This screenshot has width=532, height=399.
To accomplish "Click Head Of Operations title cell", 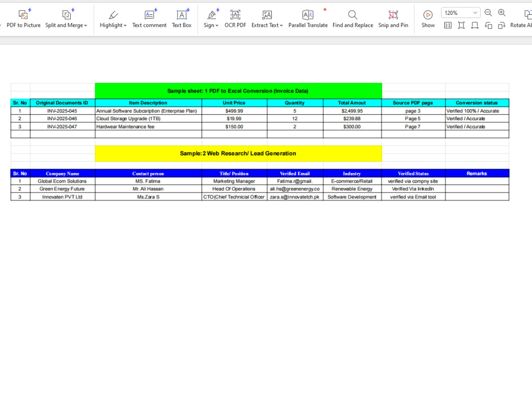I will [234, 189].
